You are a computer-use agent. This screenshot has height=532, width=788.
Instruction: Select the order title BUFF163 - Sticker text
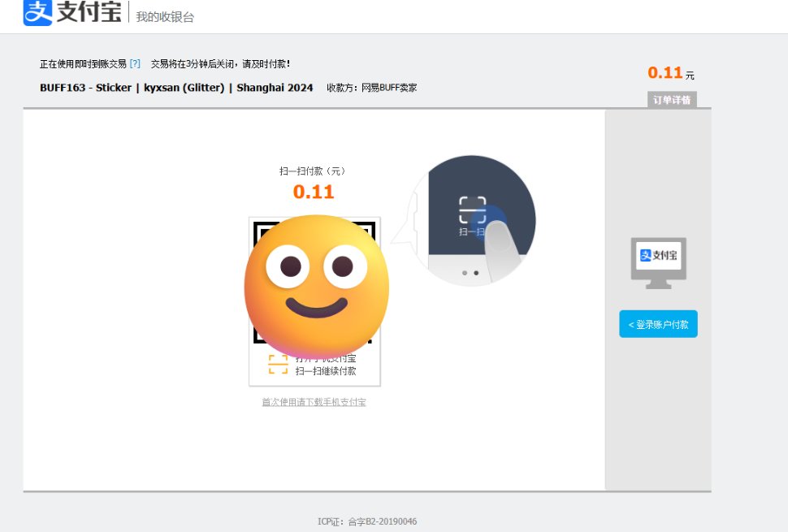[x=176, y=88]
